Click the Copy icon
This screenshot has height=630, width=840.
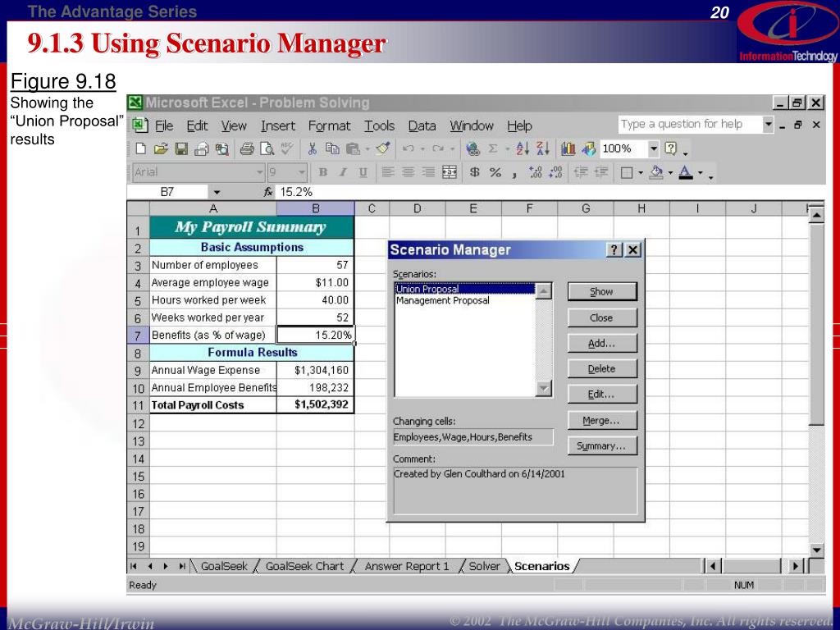333,149
